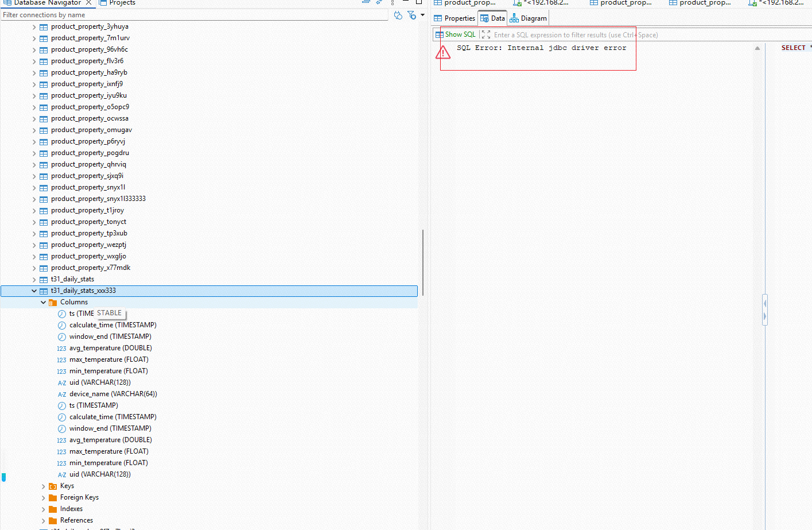Open the navigator filter dropdown arrow
The height and width of the screenshot is (530, 812).
tap(423, 15)
